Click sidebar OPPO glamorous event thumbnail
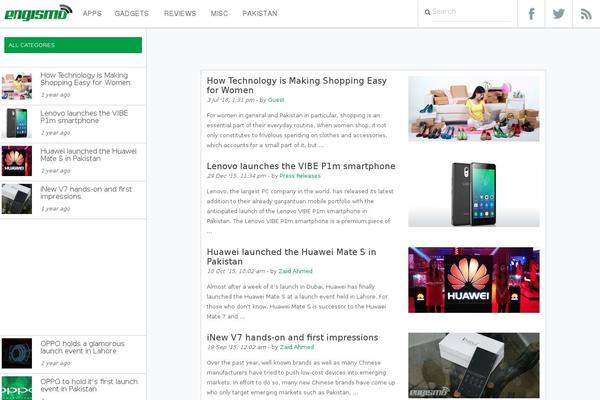 coord(17,353)
